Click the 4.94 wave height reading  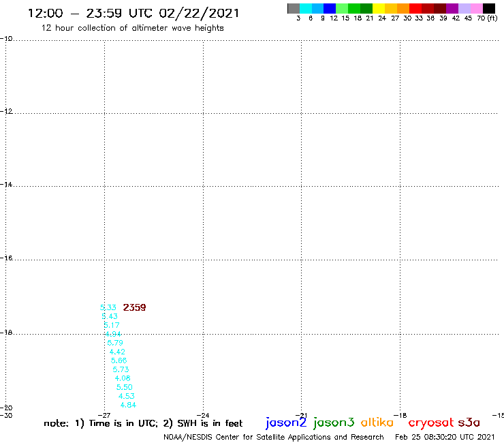[113, 334]
